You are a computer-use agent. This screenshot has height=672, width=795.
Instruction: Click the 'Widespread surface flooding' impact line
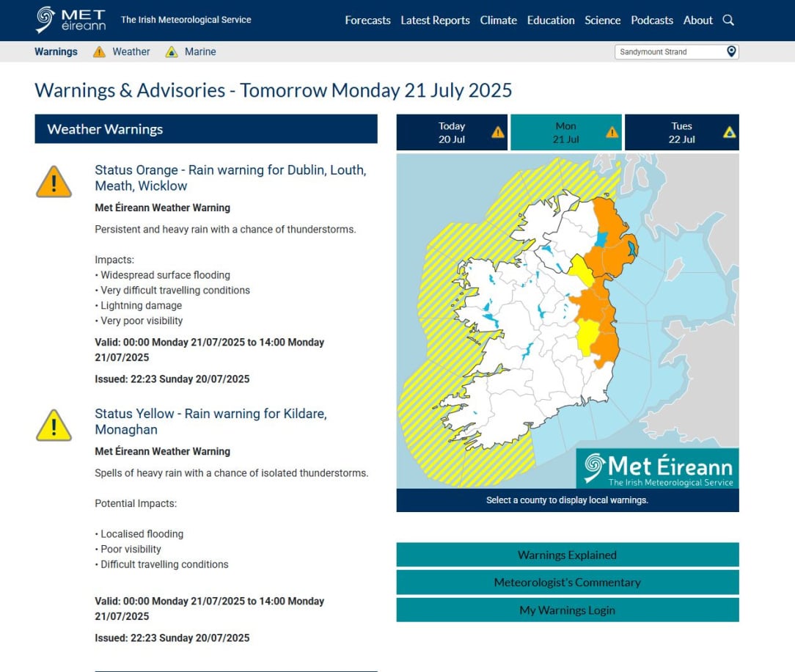coord(162,275)
